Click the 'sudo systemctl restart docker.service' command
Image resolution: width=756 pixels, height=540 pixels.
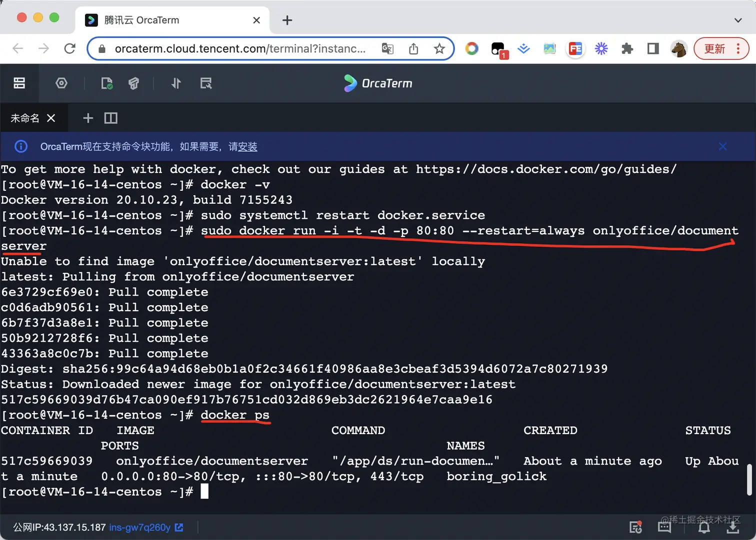pos(343,215)
